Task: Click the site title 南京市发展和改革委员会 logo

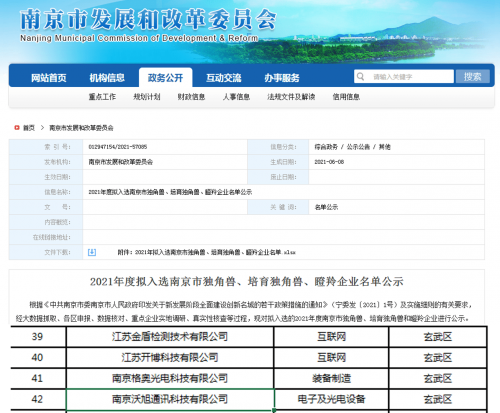Action: click(x=148, y=19)
